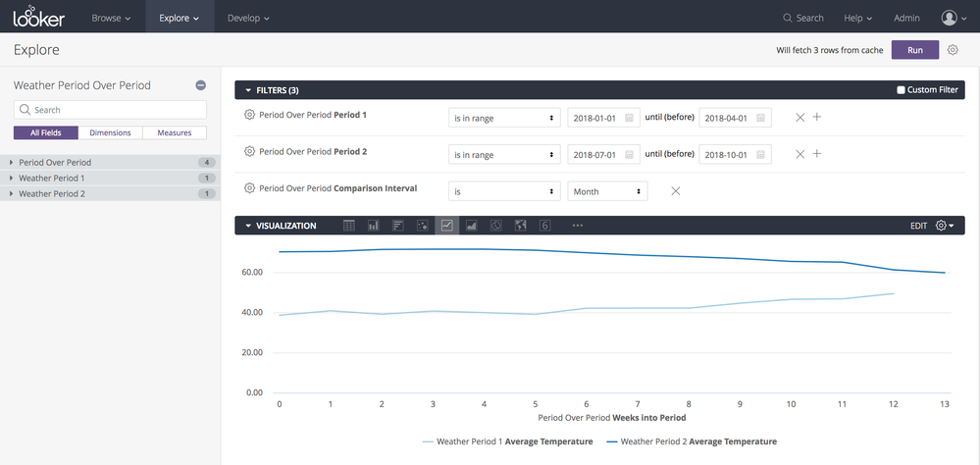Toggle Weather Period 1 Average Temperature legend series
Image resolution: width=980 pixels, height=465 pixels.
(x=507, y=441)
